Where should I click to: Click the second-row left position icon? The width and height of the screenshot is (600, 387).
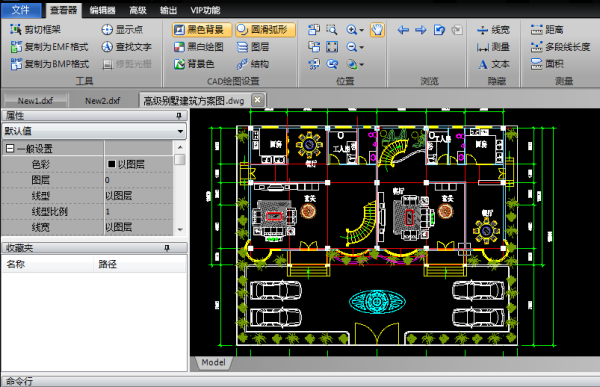pos(314,47)
